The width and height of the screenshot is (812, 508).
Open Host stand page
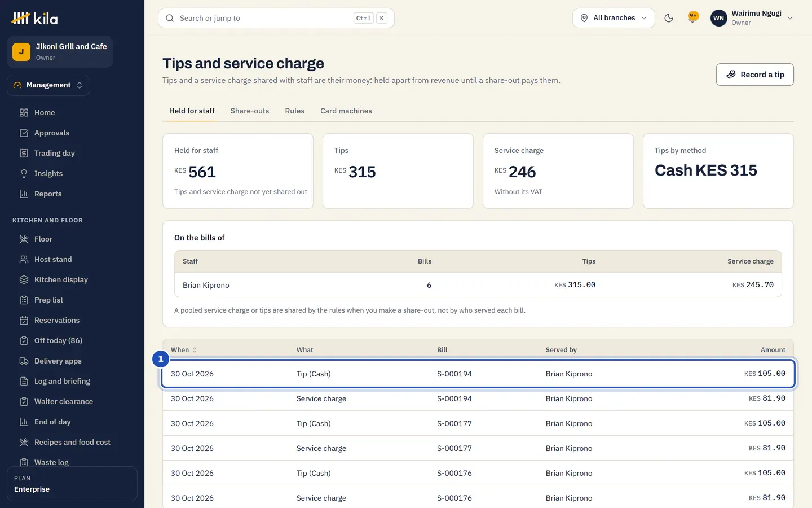coord(53,259)
